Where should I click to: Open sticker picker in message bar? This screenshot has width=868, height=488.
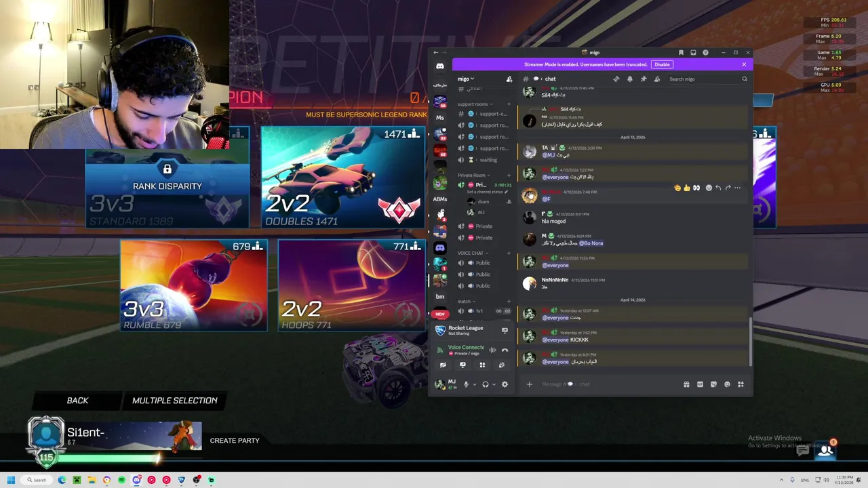pyautogui.click(x=713, y=384)
